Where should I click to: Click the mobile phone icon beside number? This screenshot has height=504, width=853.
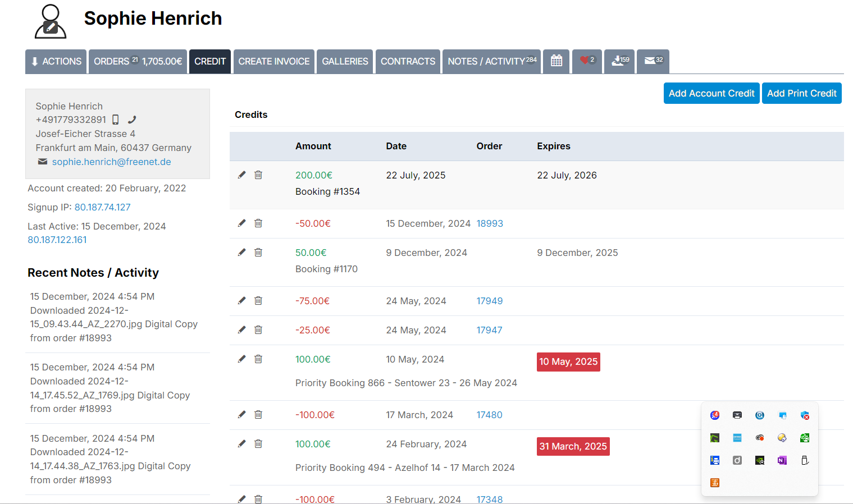coord(116,120)
